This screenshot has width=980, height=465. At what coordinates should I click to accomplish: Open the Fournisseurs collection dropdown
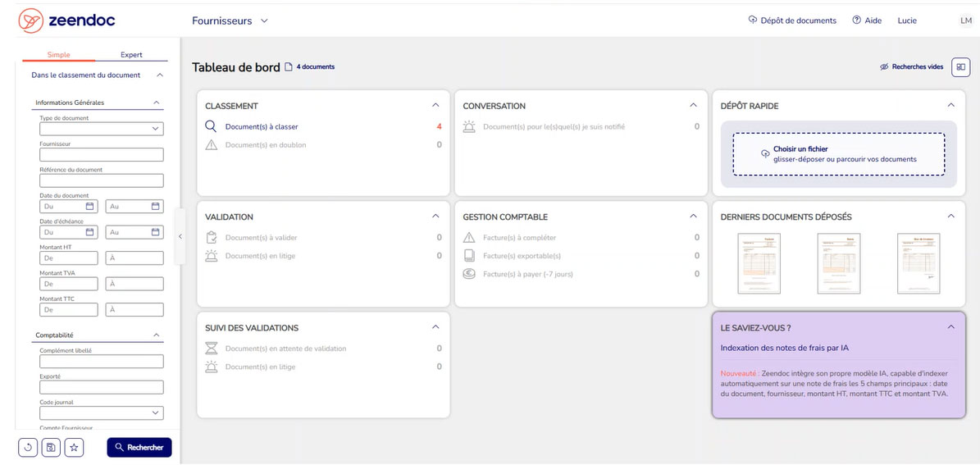[230, 21]
